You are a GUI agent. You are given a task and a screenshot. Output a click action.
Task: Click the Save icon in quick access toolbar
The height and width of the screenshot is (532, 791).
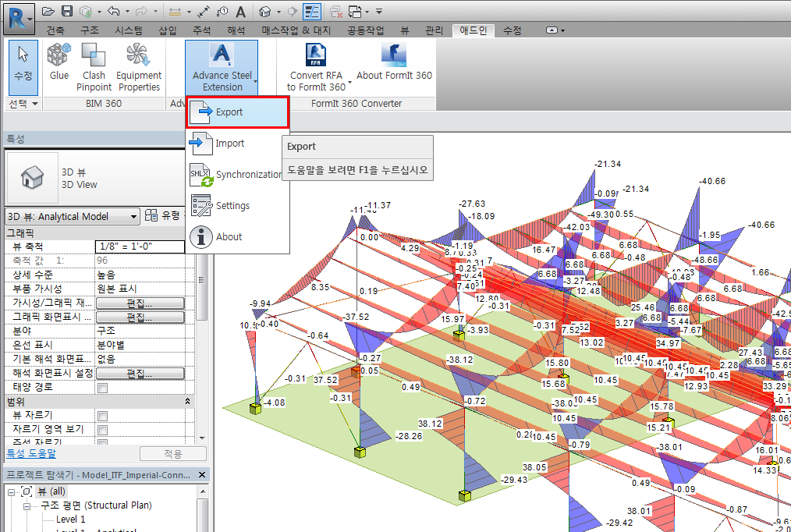point(67,11)
